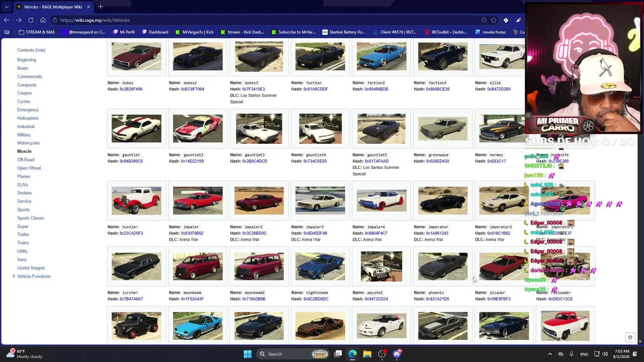
Task: Click the peyote2 hash 0x9472CD24
Action: coord(376,299)
